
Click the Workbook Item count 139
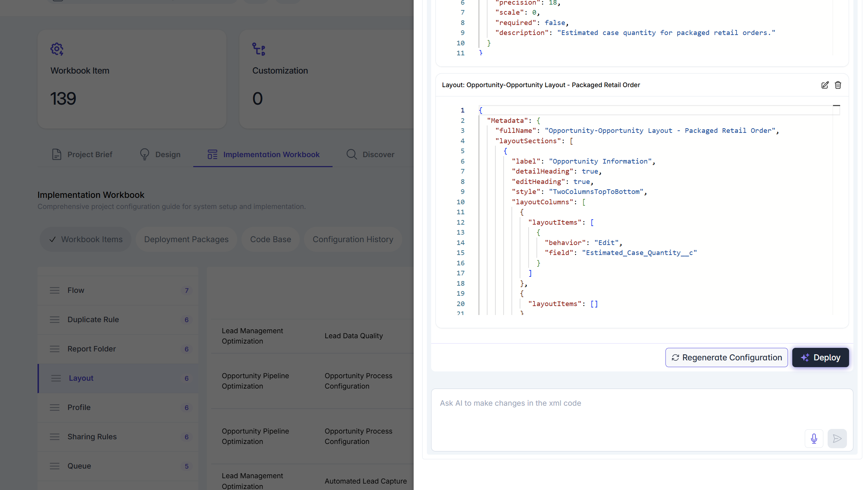point(63,98)
